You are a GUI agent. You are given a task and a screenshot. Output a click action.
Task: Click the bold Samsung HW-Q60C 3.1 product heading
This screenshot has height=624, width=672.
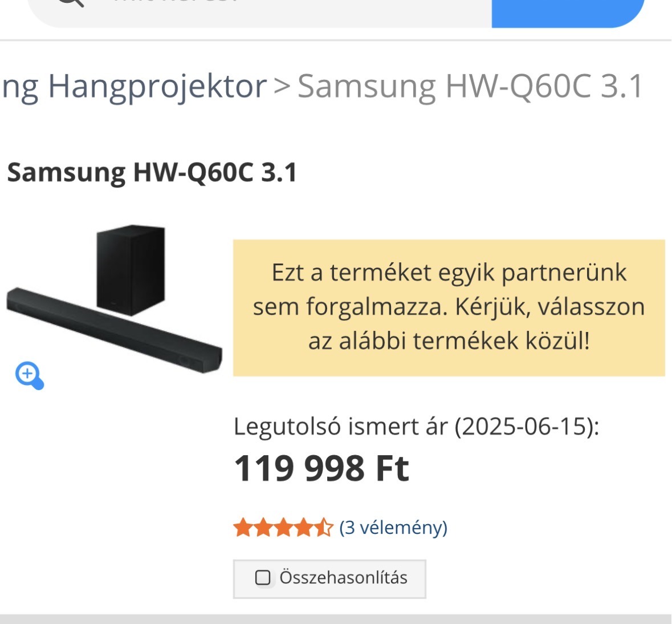pyautogui.click(x=152, y=172)
